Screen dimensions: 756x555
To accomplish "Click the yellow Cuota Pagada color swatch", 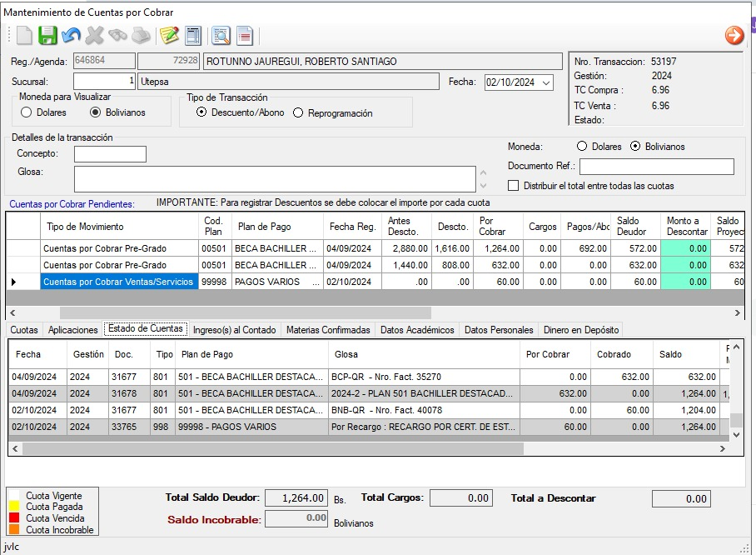I will point(14,507).
